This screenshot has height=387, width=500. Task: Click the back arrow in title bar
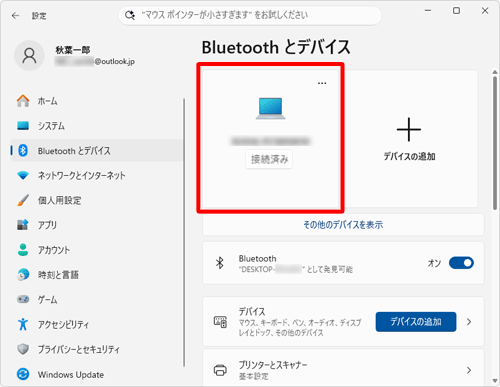click(15, 16)
